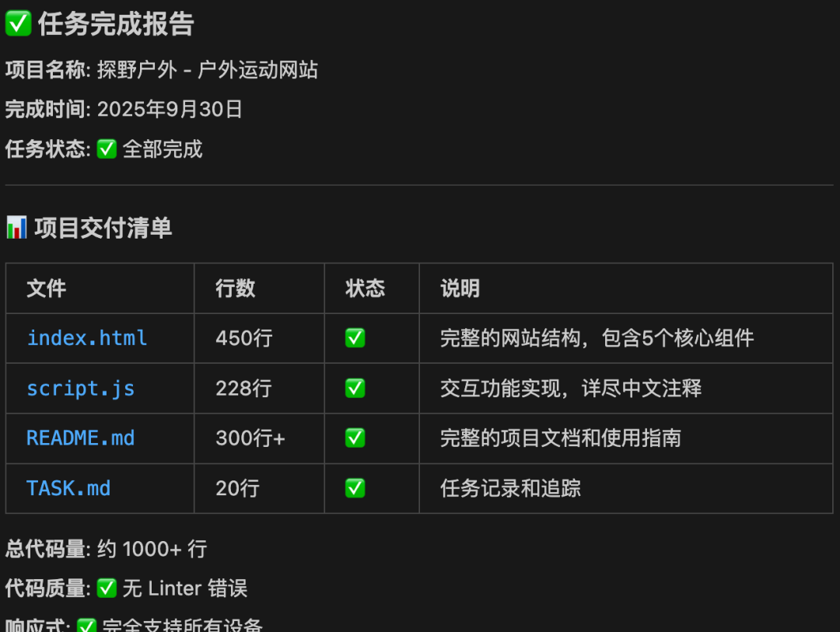The image size is (840, 632).
Task: Click the status checkmark in README.md row
Action: click(x=355, y=438)
